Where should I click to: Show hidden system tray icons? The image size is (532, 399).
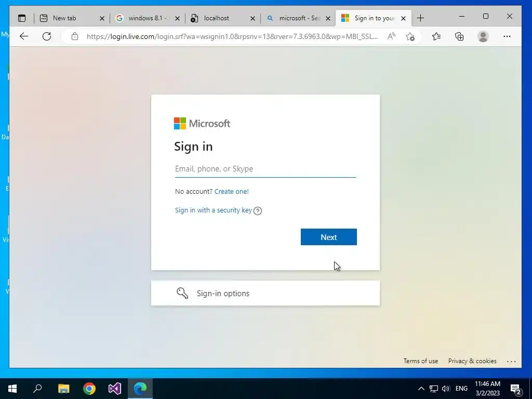tap(421, 389)
